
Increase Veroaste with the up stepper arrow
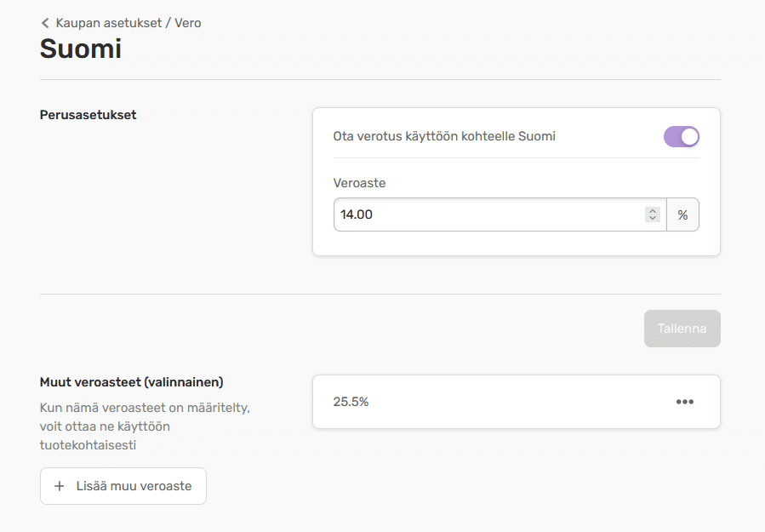click(x=653, y=210)
